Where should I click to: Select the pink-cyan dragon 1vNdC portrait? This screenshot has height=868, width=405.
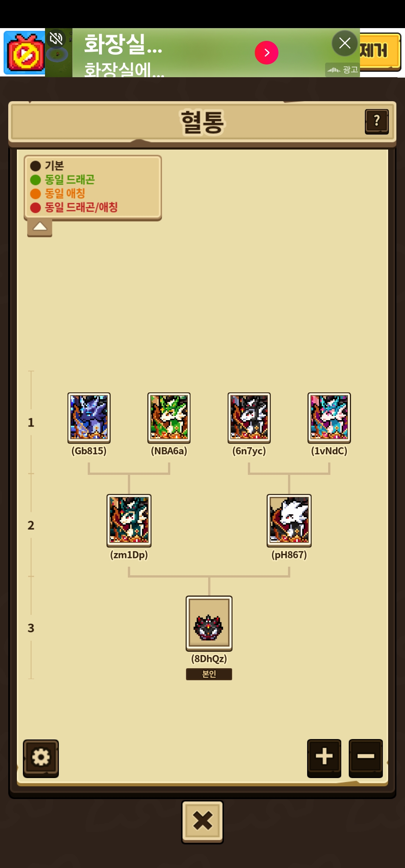pos(329,418)
